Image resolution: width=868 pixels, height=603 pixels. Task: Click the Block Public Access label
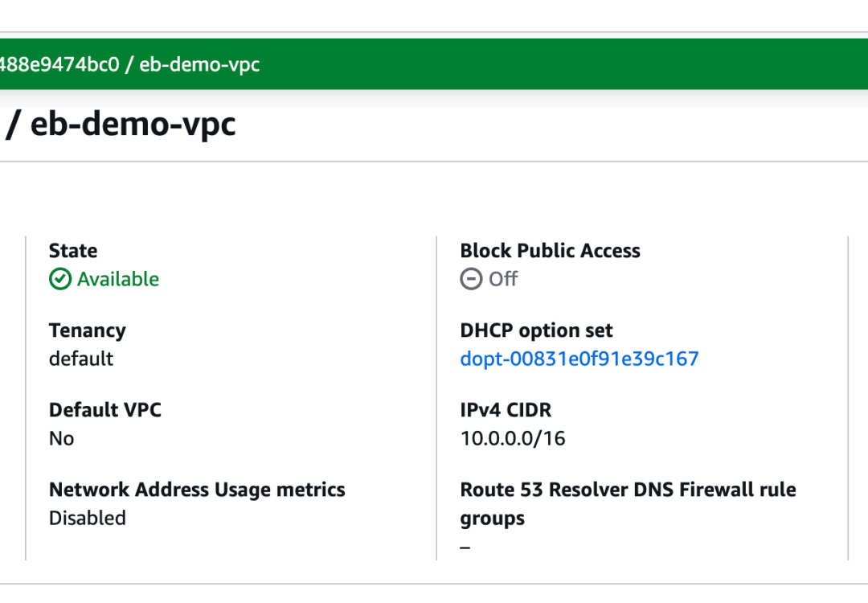click(550, 251)
